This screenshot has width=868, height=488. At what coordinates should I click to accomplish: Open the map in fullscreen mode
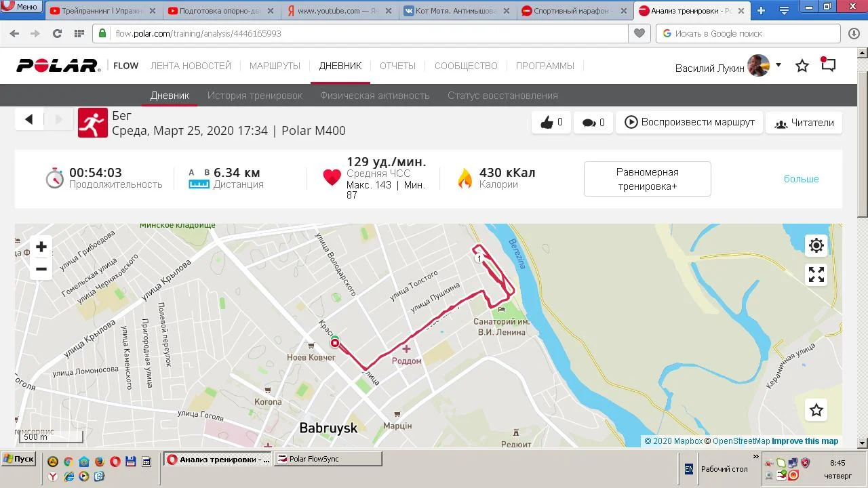coord(816,274)
